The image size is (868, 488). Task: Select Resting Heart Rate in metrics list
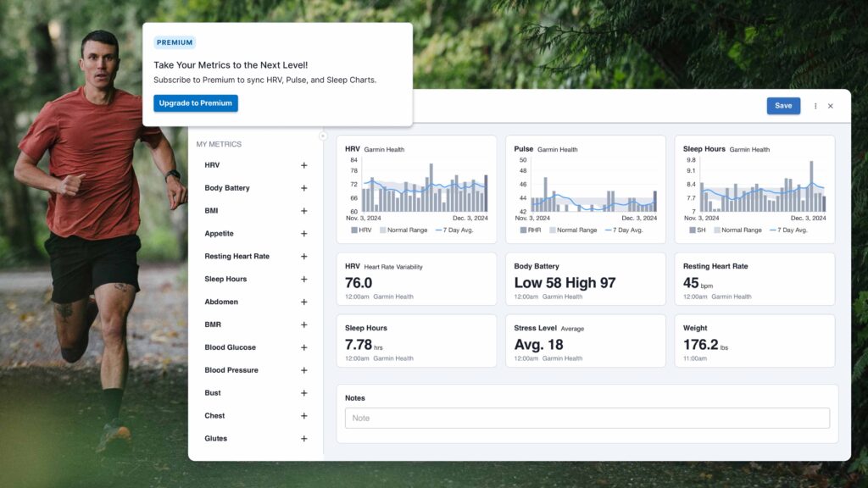[236, 256]
